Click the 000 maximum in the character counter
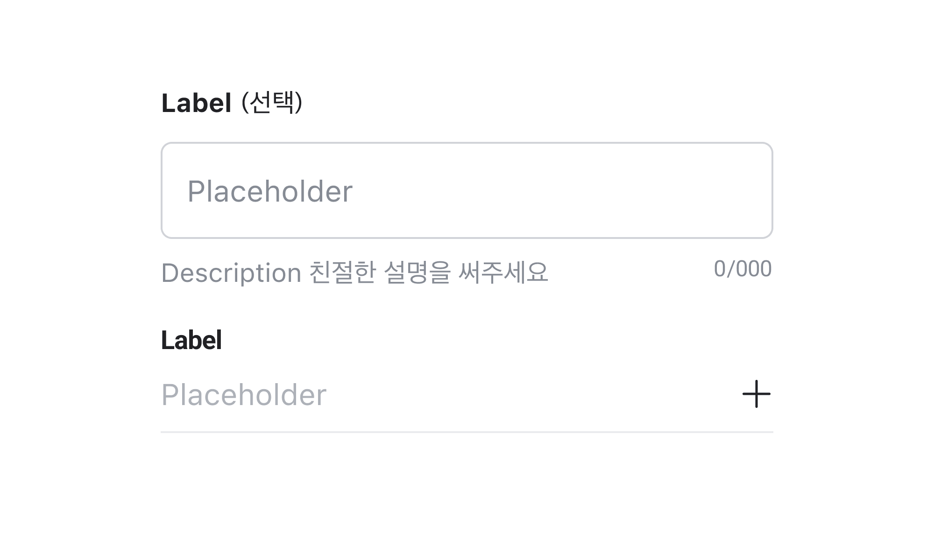The image size is (934, 560). pyautogui.click(x=753, y=269)
